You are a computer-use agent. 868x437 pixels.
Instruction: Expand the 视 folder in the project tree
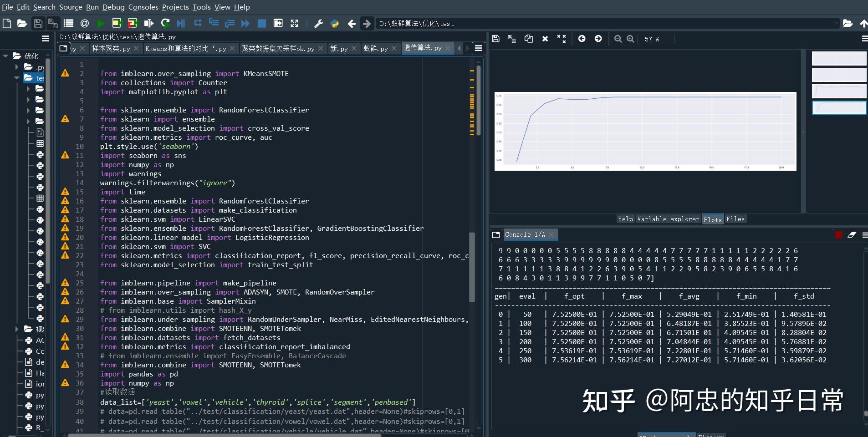click(17, 329)
